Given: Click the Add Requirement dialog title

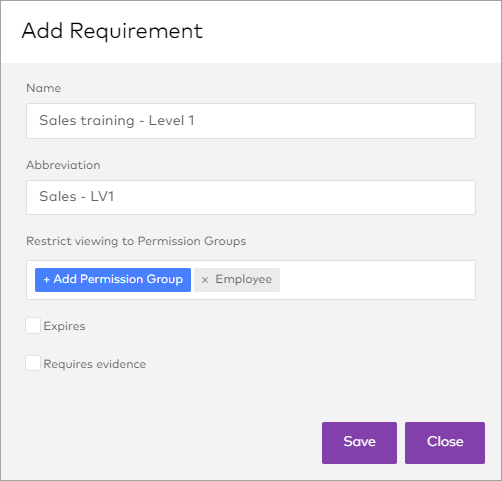Looking at the screenshot, I should pos(112,31).
